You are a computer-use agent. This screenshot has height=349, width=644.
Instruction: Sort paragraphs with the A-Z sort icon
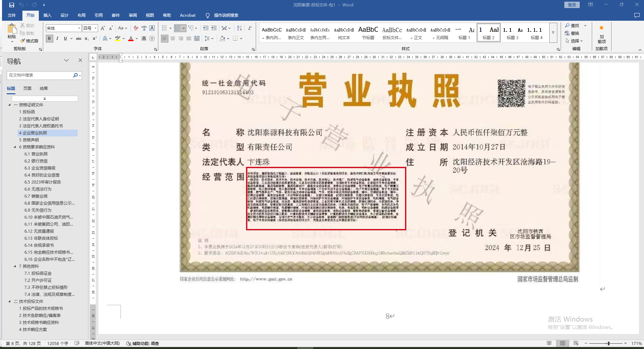coord(239,28)
